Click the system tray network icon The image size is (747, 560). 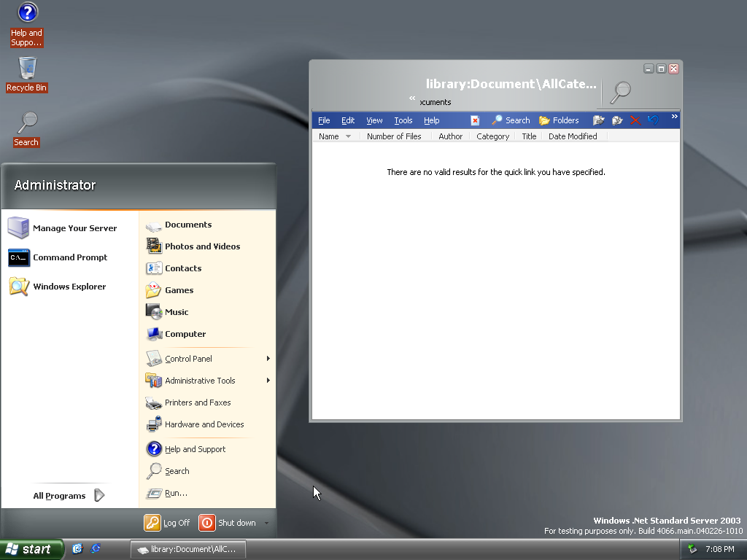point(692,549)
